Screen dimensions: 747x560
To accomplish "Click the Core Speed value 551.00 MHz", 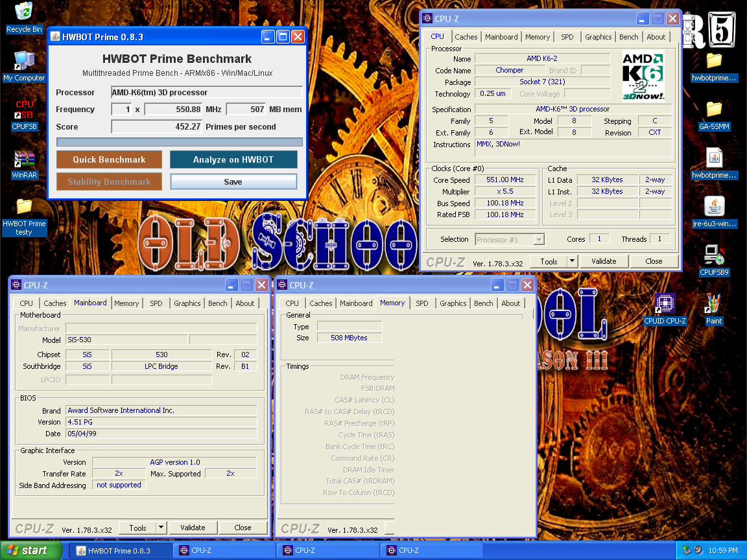I will click(505, 180).
